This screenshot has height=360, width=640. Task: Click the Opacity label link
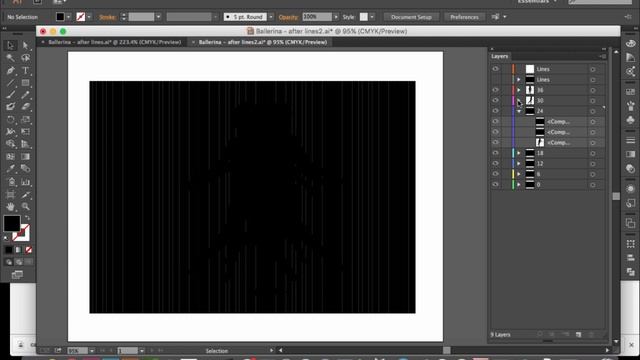point(288,17)
